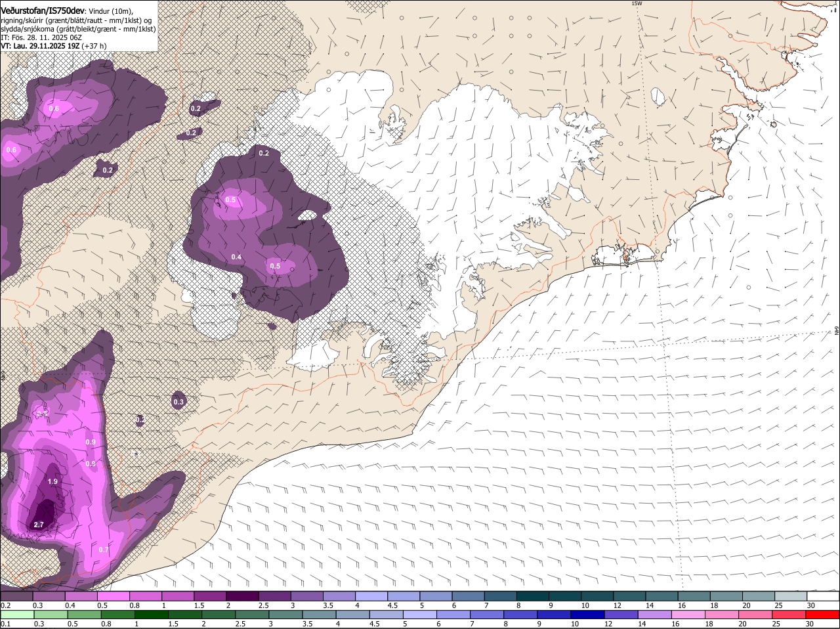Click the 15W longitude label
The image size is (840, 629).
(637, 4)
